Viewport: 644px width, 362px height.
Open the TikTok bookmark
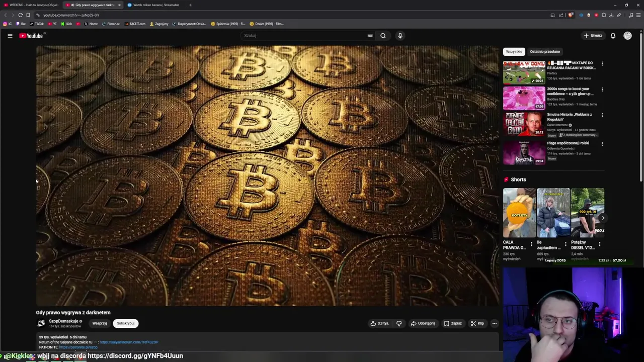[37, 24]
